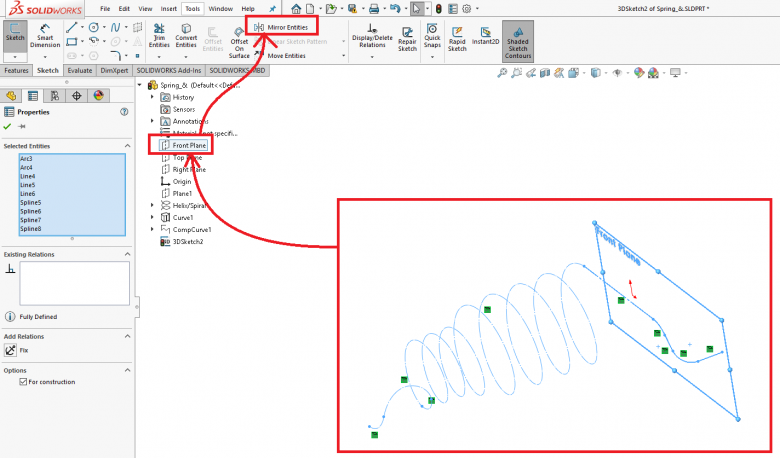Click the Trim Entities tool
Viewport: 780px width, 458px height.
159,36
